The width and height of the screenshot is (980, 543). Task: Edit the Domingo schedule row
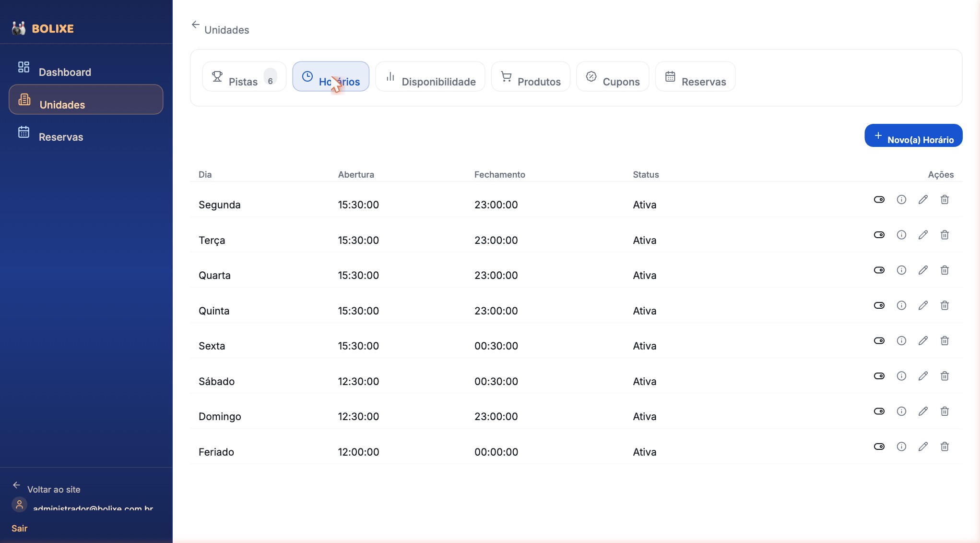tap(923, 411)
